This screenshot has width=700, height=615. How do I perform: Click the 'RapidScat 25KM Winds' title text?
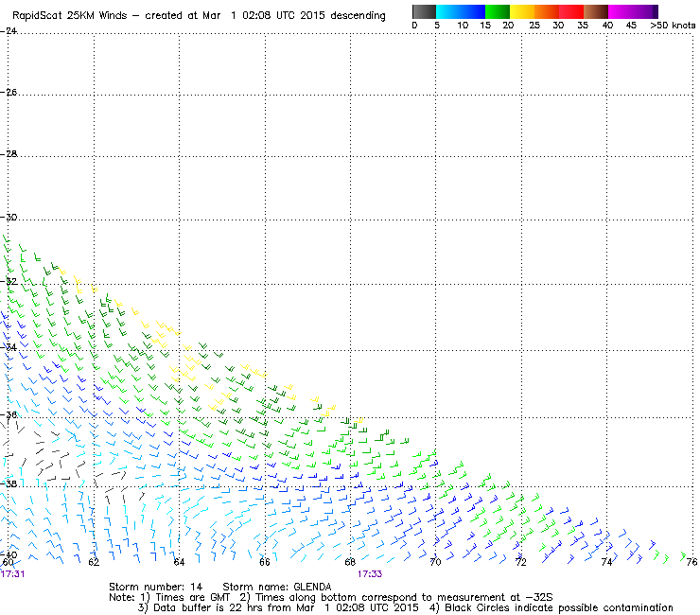click(70, 16)
